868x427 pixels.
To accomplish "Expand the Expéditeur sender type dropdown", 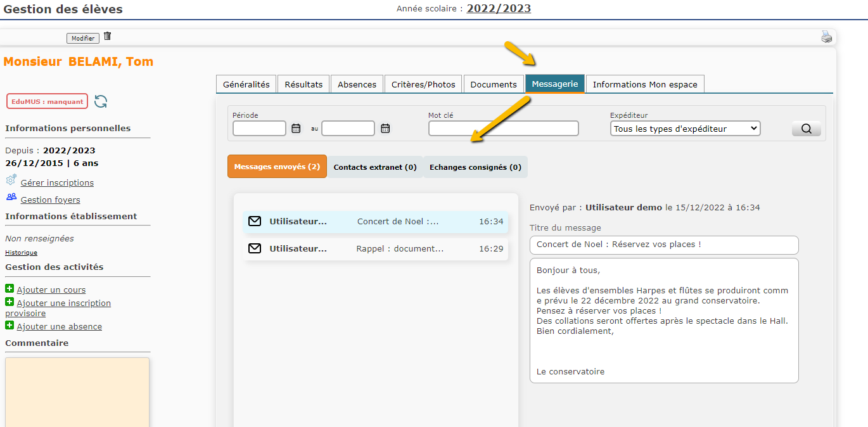I will coord(686,129).
